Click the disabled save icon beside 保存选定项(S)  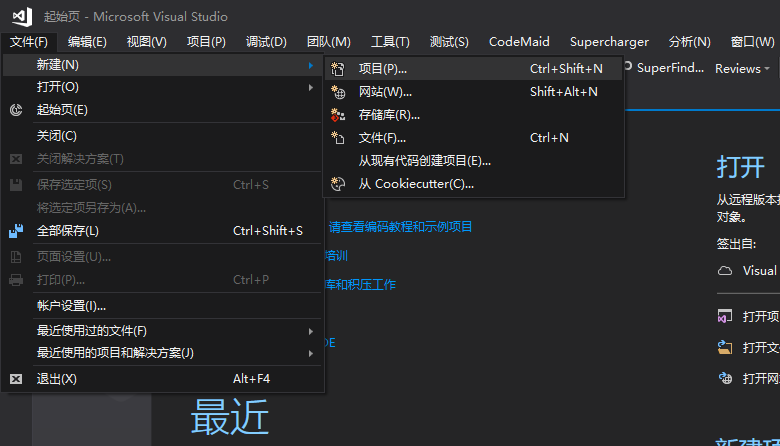click(x=16, y=185)
